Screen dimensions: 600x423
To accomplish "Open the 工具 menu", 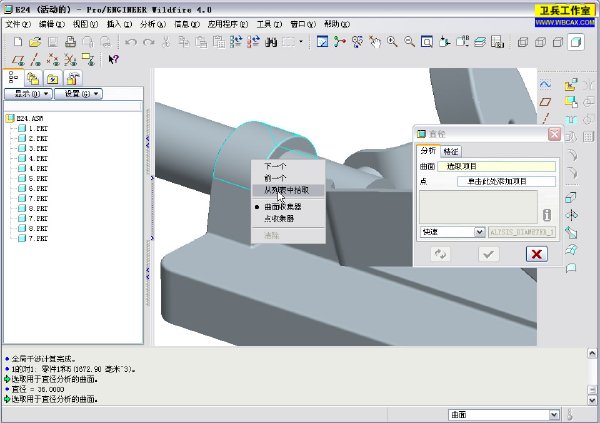I will (x=269, y=24).
